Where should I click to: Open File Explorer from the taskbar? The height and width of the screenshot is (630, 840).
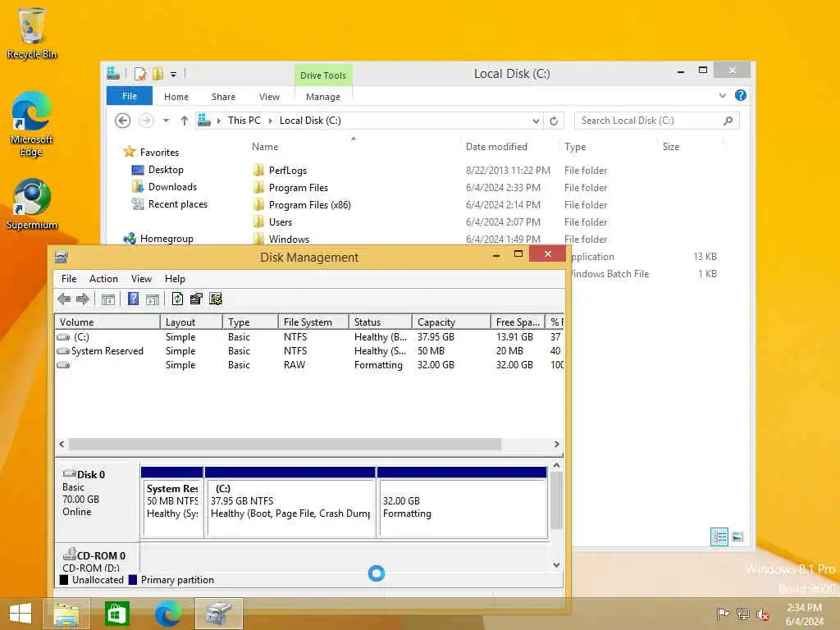(x=66, y=614)
